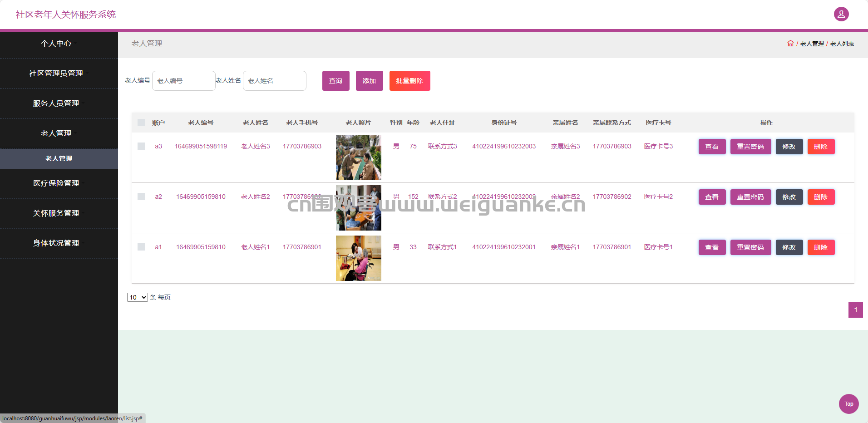Click 修改 for row a3
868x423 pixels.
[x=789, y=147]
